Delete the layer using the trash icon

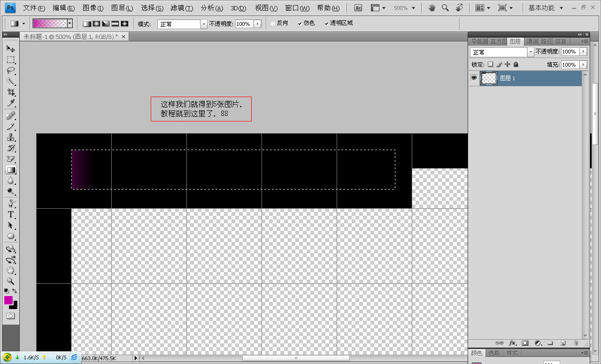576,343
